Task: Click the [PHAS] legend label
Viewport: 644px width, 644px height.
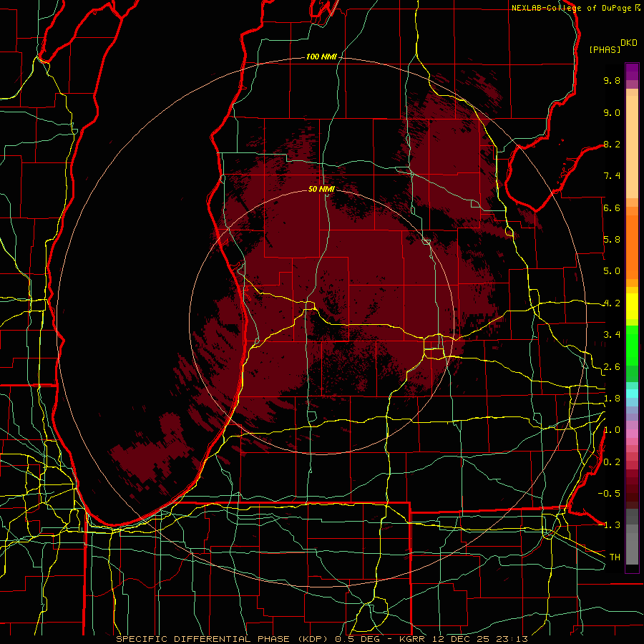Action: (x=605, y=49)
